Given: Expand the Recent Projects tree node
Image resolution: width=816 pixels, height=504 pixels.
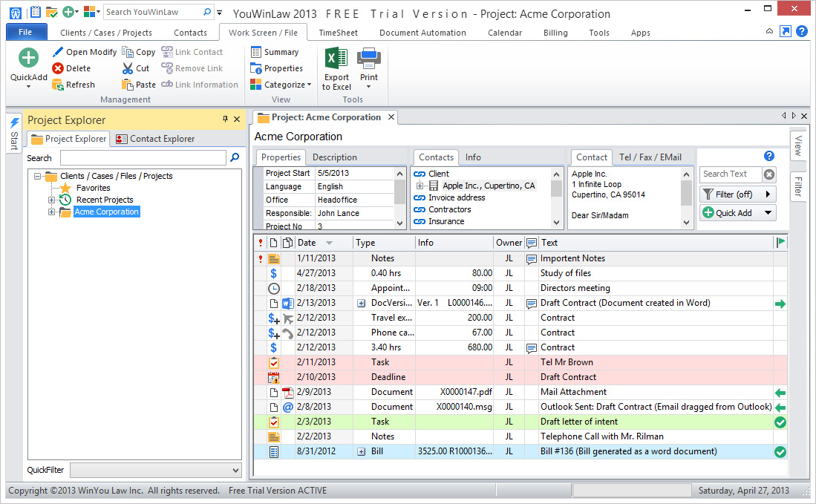Looking at the screenshot, I should coord(52,200).
